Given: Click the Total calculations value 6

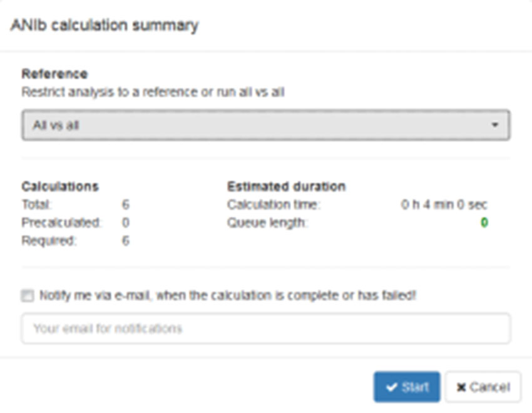Looking at the screenshot, I should tap(126, 205).
